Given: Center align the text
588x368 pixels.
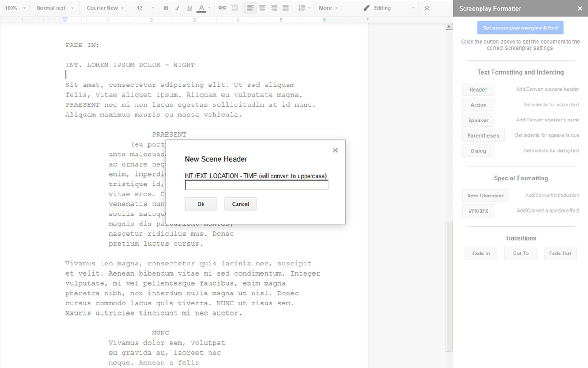Looking at the screenshot, I should (x=262, y=8).
